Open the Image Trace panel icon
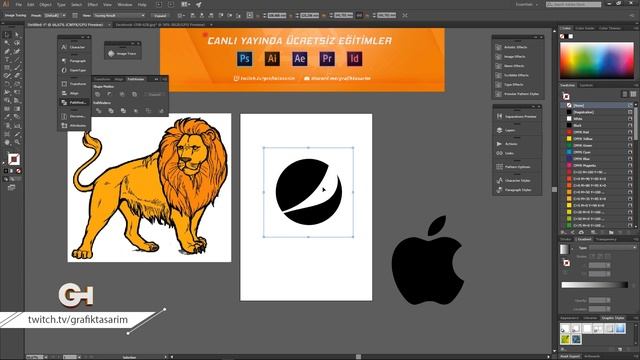This screenshot has width=640, height=360. coord(111,53)
